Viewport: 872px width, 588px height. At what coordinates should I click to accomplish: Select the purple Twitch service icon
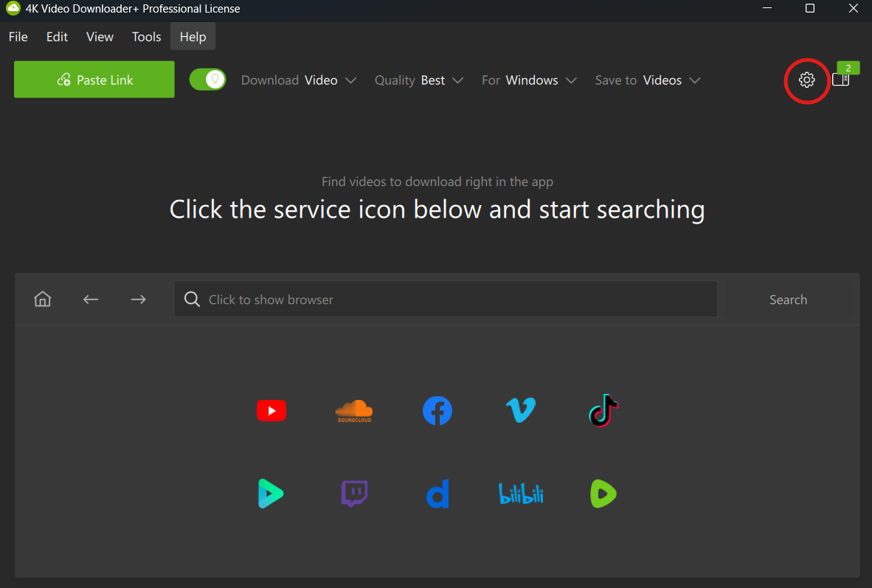pyautogui.click(x=354, y=494)
